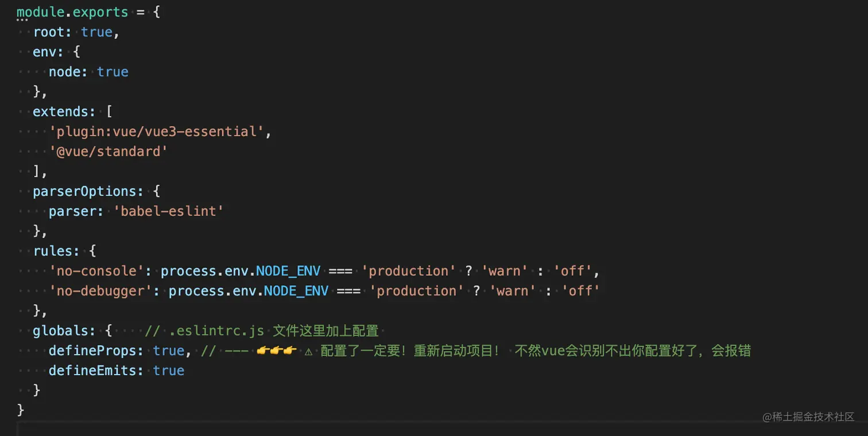Click the warning triangle emoji in the comment
The width and height of the screenshot is (868, 436).
pyautogui.click(x=308, y=351)
